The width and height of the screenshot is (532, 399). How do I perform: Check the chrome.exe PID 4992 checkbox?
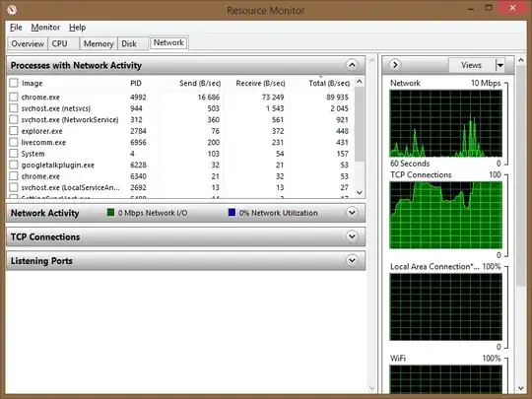14,97
